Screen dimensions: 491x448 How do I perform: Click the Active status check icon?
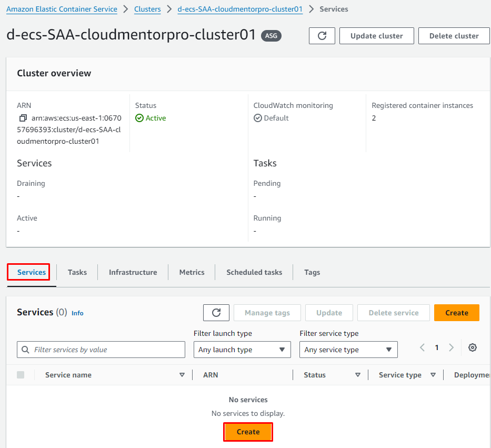(x=139, y=118)
